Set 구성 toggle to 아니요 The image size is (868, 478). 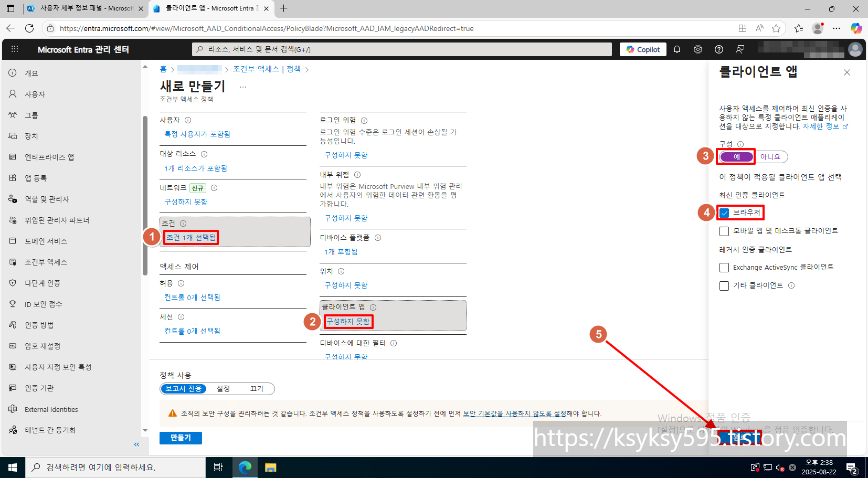(x=770, y=157)
